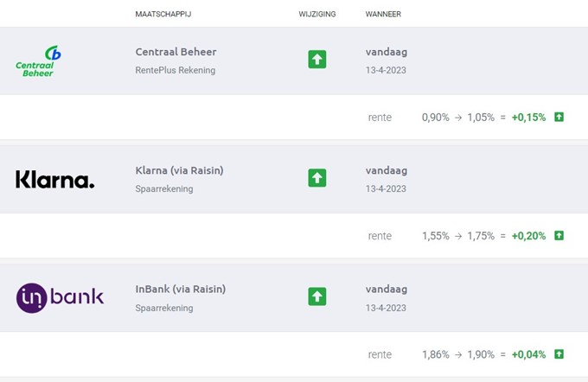Click the WANNEER column header
The image size is (588, 382).
click(383, 14)
